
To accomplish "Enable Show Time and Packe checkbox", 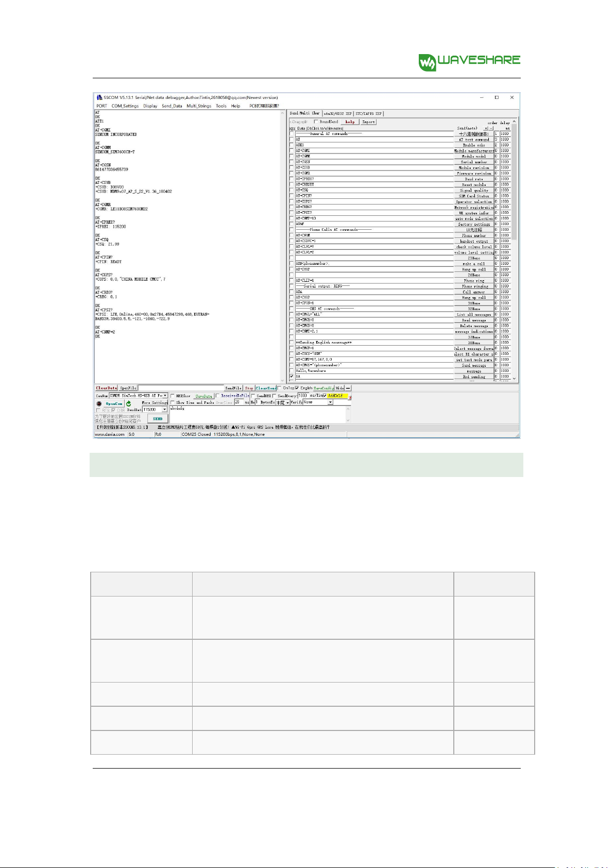I will [173, 402].
